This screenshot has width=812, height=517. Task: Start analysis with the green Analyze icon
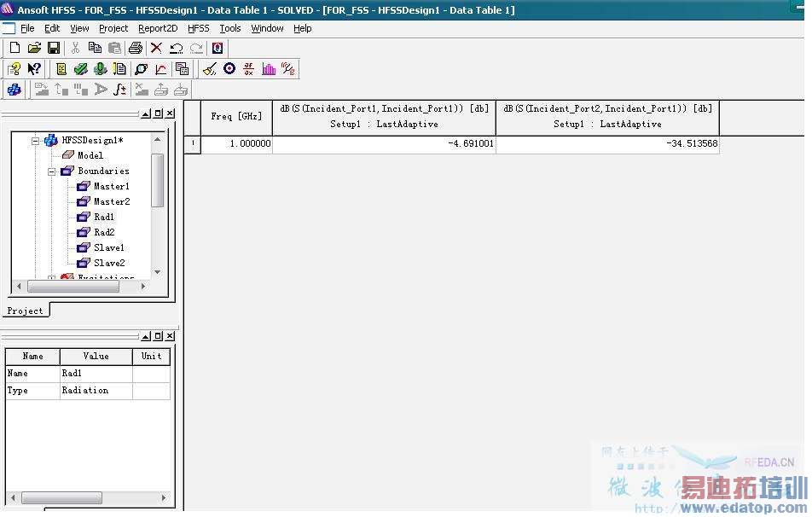101,69
